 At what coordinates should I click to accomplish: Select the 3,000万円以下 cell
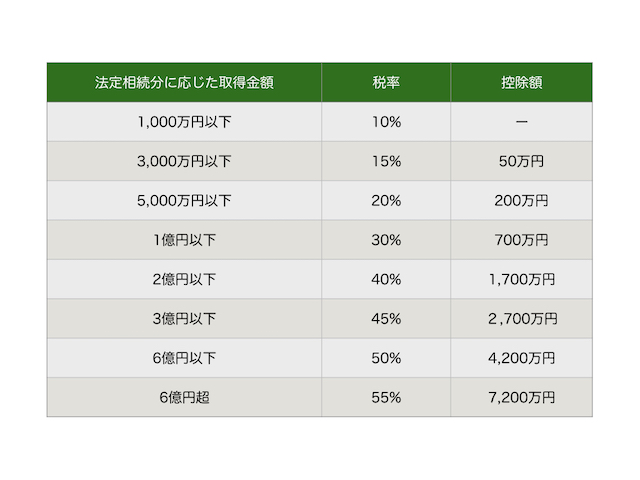tap(184, 161)
